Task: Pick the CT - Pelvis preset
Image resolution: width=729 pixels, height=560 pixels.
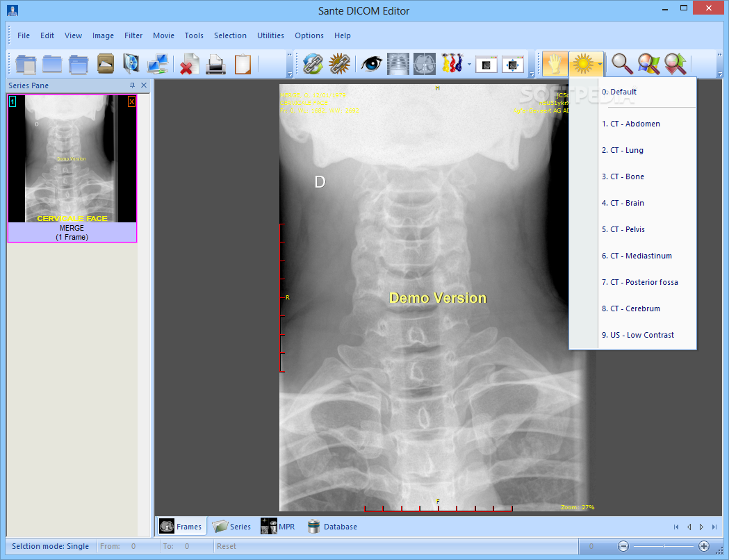Action: point(633,229)
